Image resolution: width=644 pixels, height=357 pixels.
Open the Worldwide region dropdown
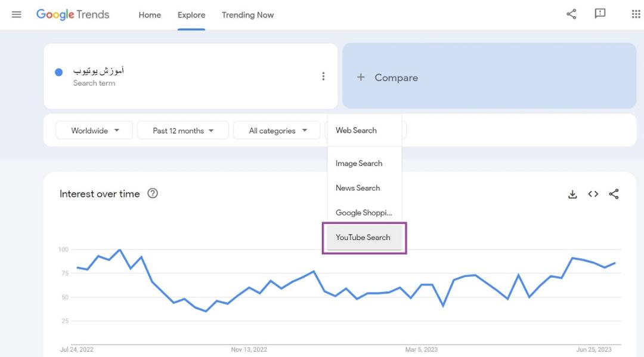(94, 130)
